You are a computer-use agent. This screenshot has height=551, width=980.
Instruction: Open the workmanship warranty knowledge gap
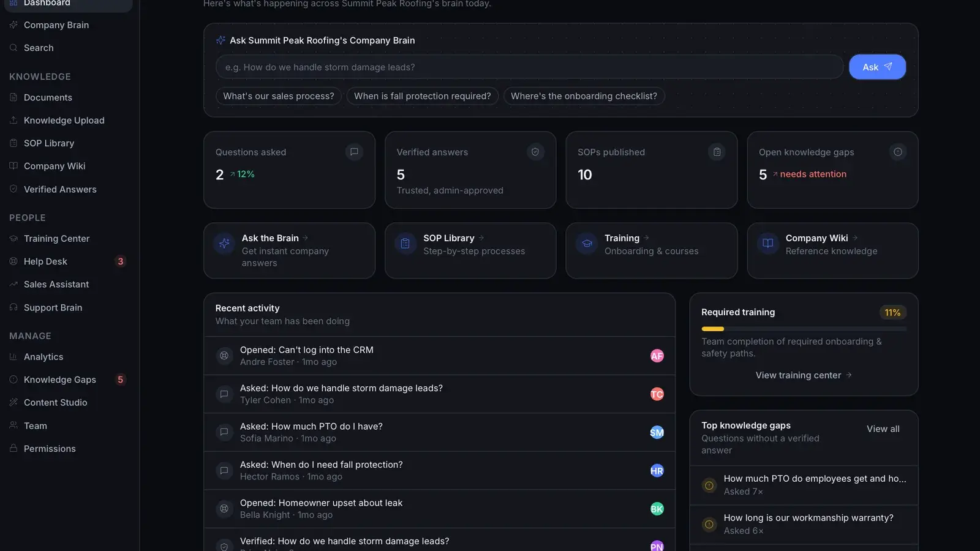804,525
